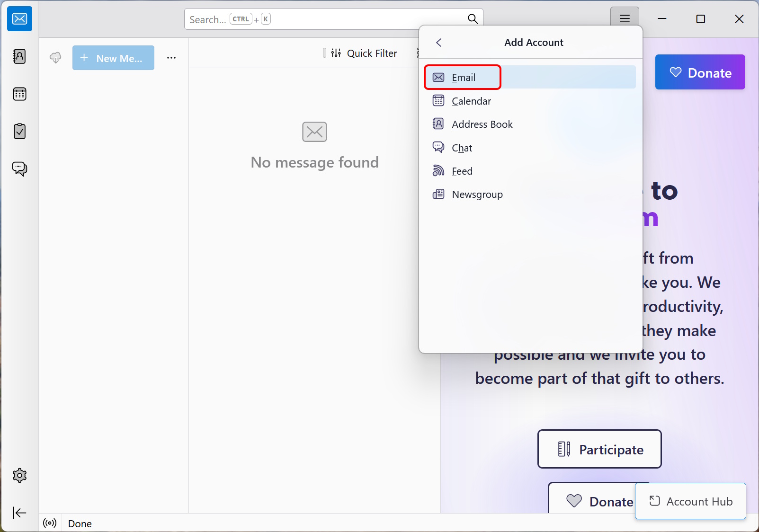Screen dimensions: 759x532
Task: Click the 'Done' status bar text
Action: [80, 523]
